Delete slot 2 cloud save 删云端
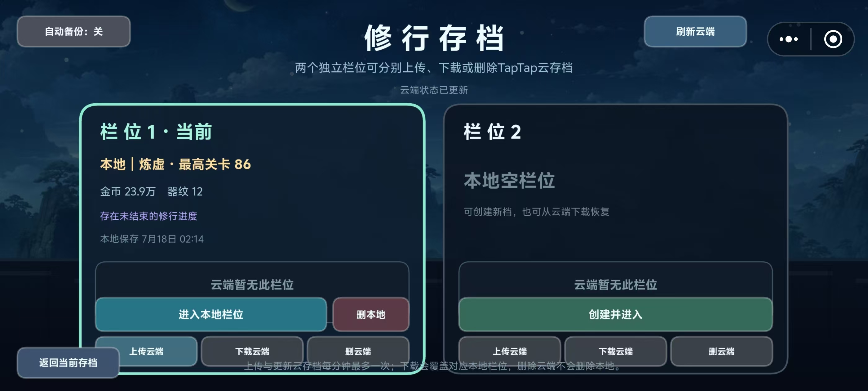868x391 pixels. coord(721,351)
